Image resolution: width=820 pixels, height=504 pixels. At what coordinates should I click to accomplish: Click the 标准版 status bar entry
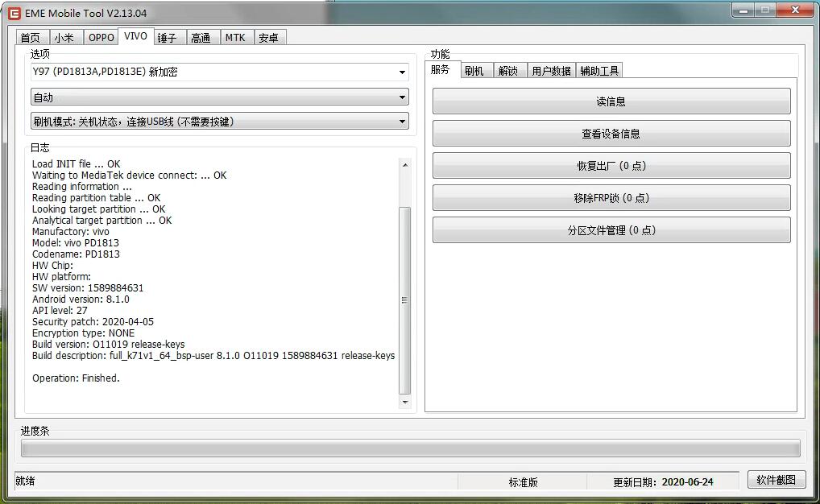[x=523, y=482]
